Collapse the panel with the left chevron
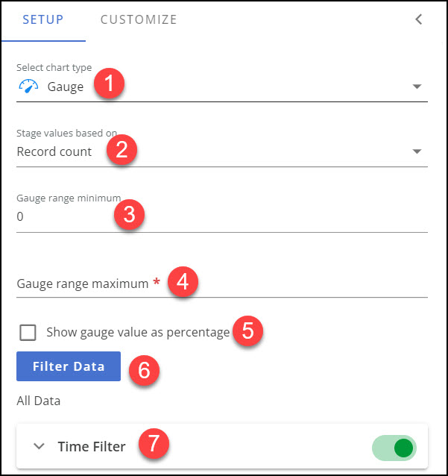 click(419, 19)
